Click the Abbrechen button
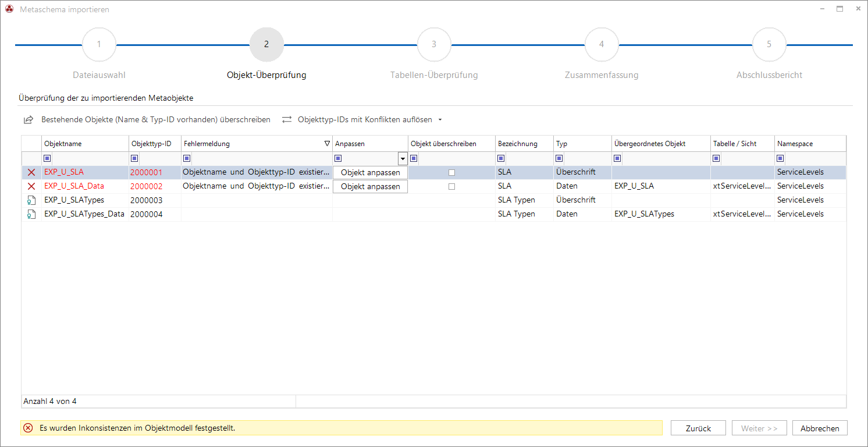Image resolution: width=868 pixels, height=447 pixels. [820, 428]
